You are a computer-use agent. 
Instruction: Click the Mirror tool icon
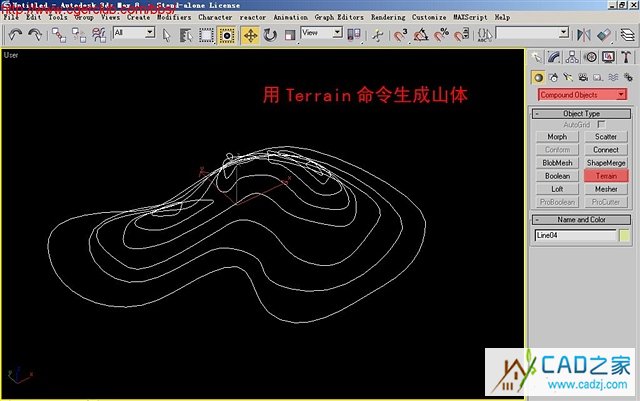click(584, 35)
